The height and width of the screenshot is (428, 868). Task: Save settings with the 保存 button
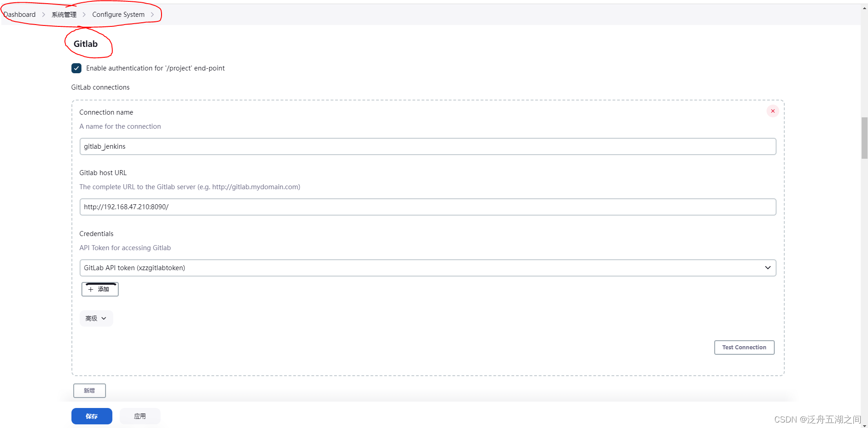pyautogui.click(x=91, y=416)
